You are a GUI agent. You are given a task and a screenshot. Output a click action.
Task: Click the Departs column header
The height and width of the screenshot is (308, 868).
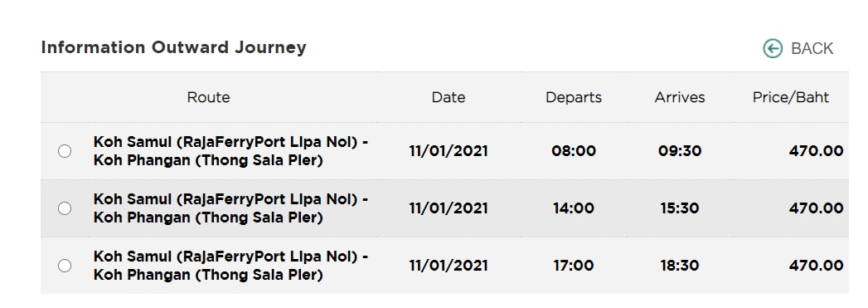(574, 97)
